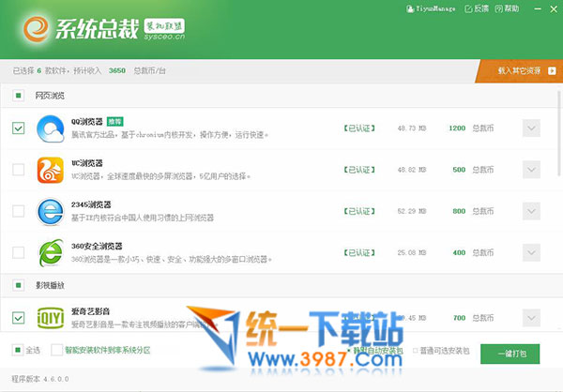Open the QQ浏览器 app icon

point(51,128)
